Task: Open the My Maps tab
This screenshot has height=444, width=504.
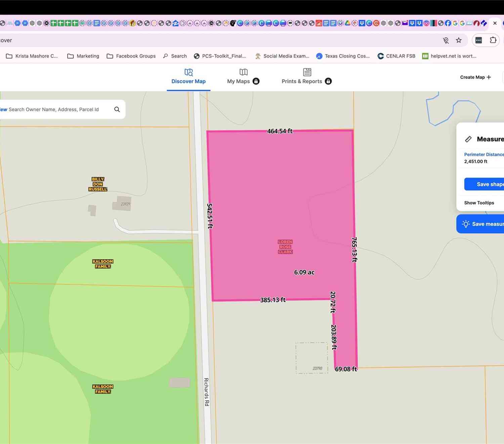Action: click(243, 77)
